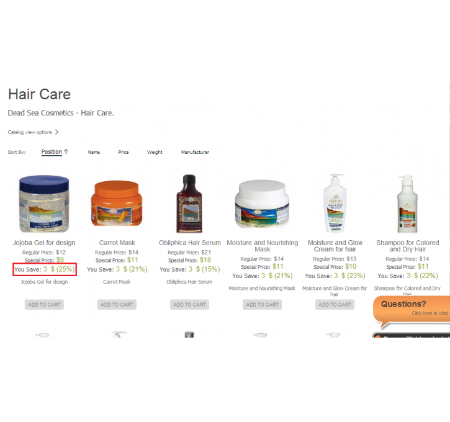Open the Moisture and Nourishing Mask jar image

pos(262,204)
